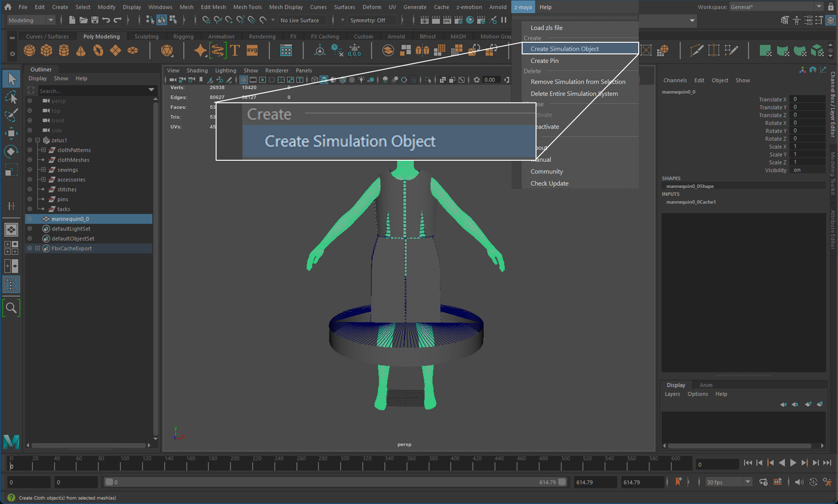838x504 pixels.
Task: Create a poly cylinder from the shelf
Action: click(x=64, y=50)
